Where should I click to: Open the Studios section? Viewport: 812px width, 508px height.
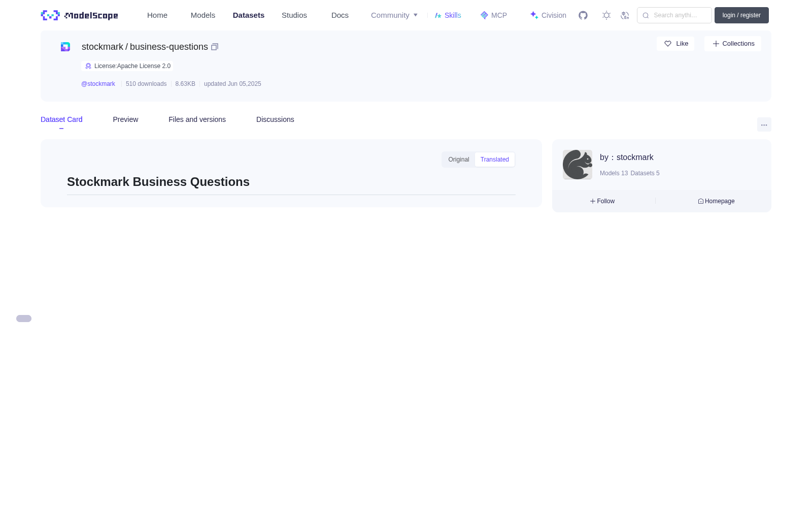click(294, 15)
